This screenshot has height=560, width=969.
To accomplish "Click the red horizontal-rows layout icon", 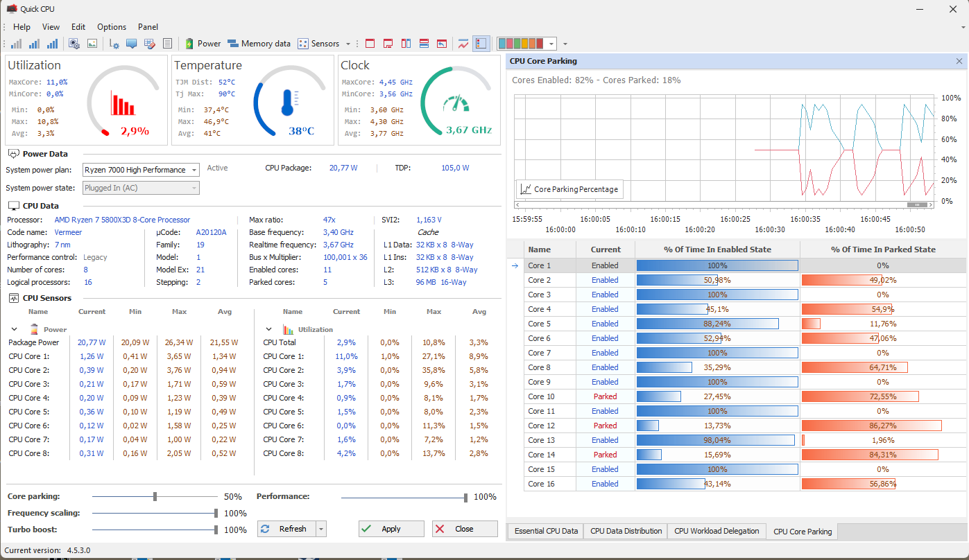I will pyautogui.click(x=424, y=44).
